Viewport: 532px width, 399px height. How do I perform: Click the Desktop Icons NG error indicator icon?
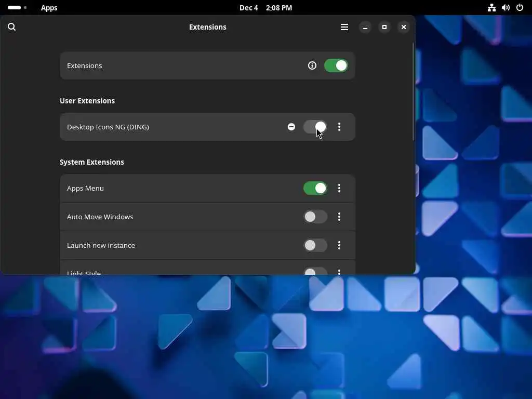tap(291, 127)
